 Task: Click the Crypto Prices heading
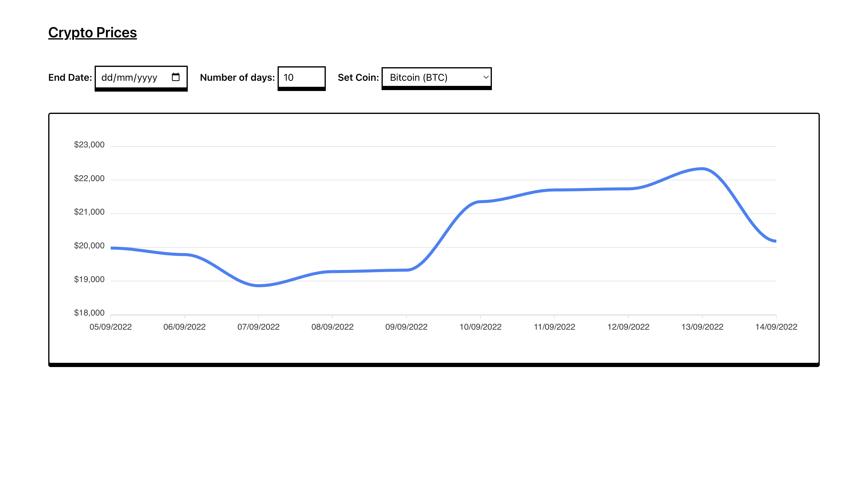coord(92,33)
